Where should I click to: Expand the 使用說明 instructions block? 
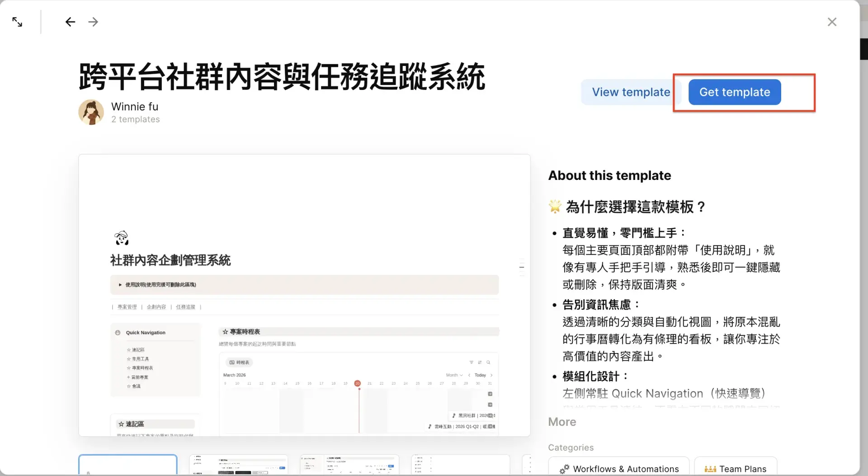point(120,285)
